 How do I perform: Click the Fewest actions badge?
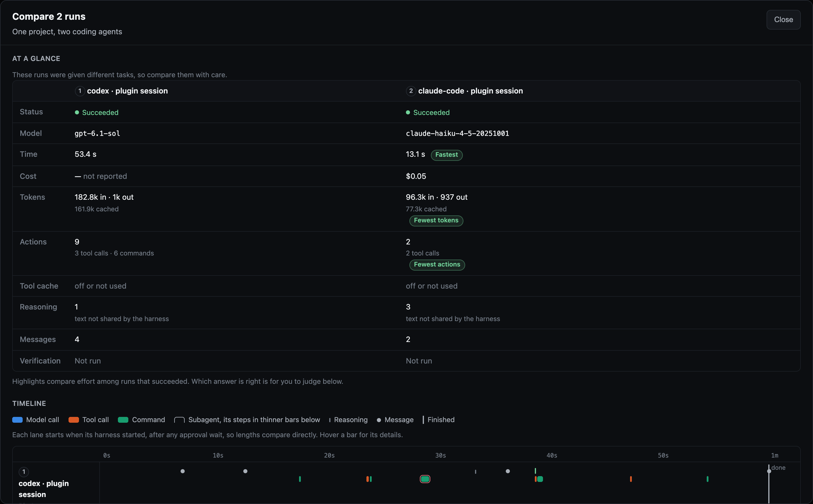pyautogui.click(x=437, y=265)
